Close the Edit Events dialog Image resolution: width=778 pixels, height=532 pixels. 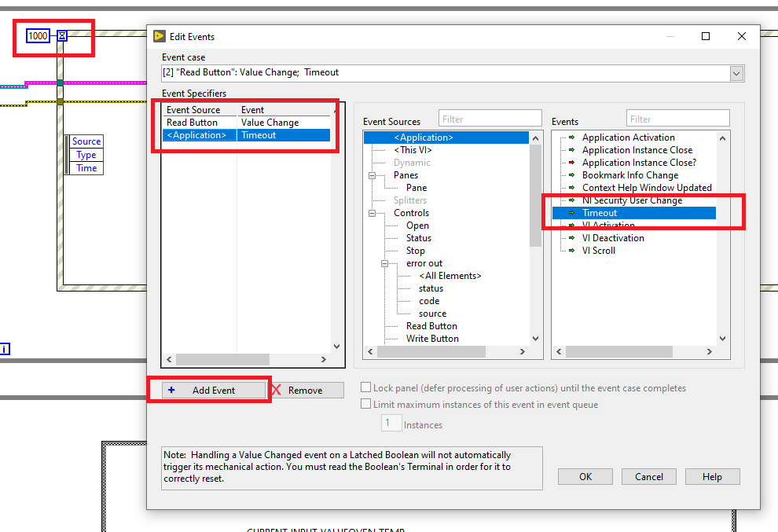(742, 36)
